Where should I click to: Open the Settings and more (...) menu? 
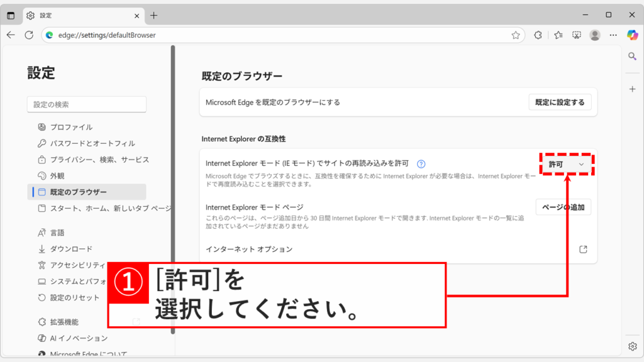(613, 35)
